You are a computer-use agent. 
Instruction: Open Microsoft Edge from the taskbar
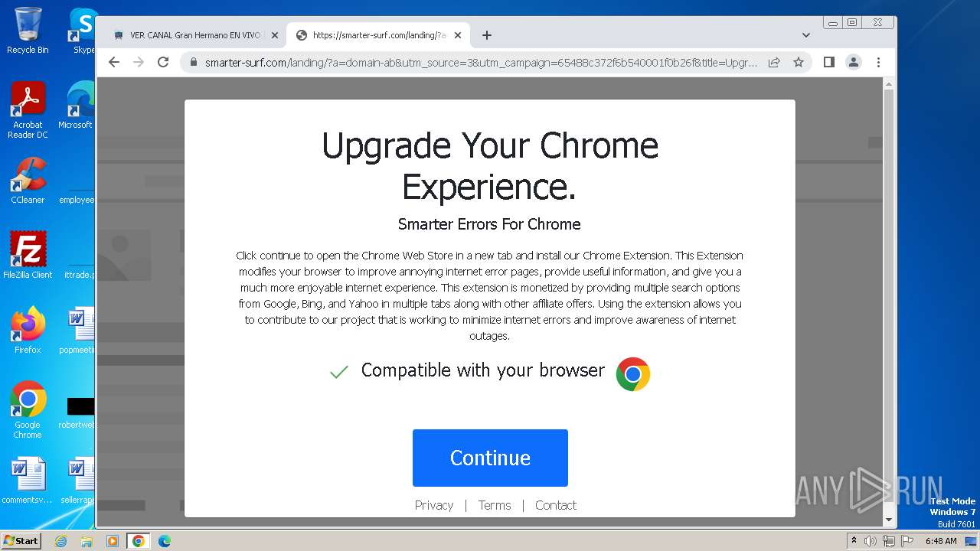point(165,541)
